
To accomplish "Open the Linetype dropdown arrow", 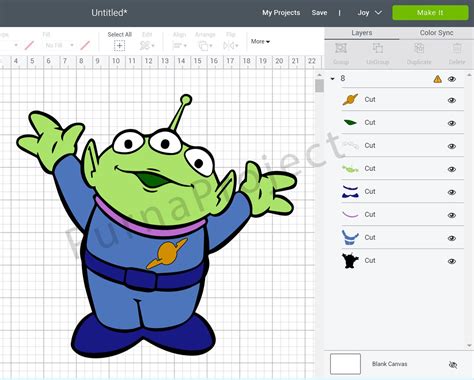I will [x=16, y=45].
